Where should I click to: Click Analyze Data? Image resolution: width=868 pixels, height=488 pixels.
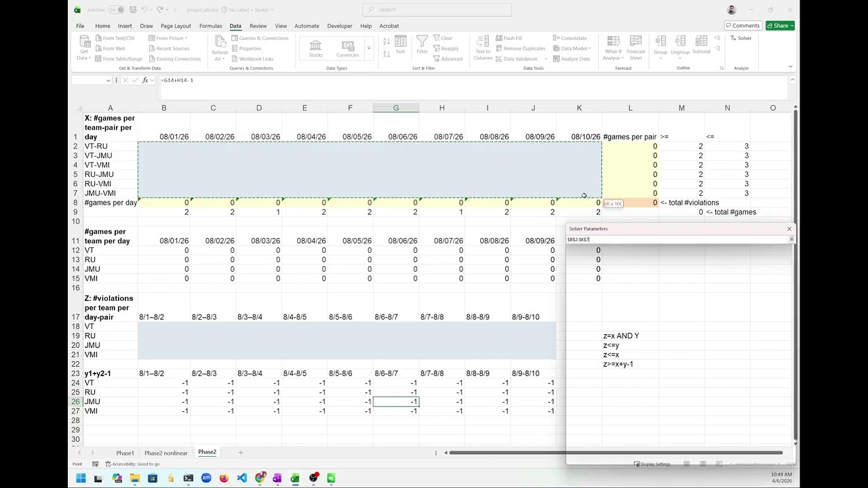tap(571, 59)
